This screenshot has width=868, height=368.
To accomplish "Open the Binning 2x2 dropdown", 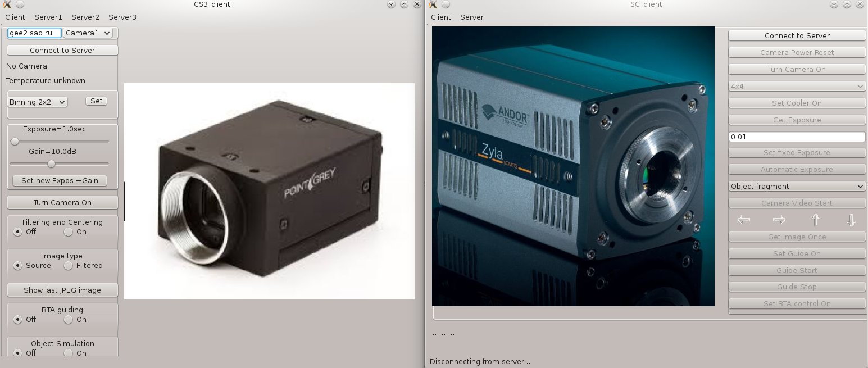I will pos(37,102).
